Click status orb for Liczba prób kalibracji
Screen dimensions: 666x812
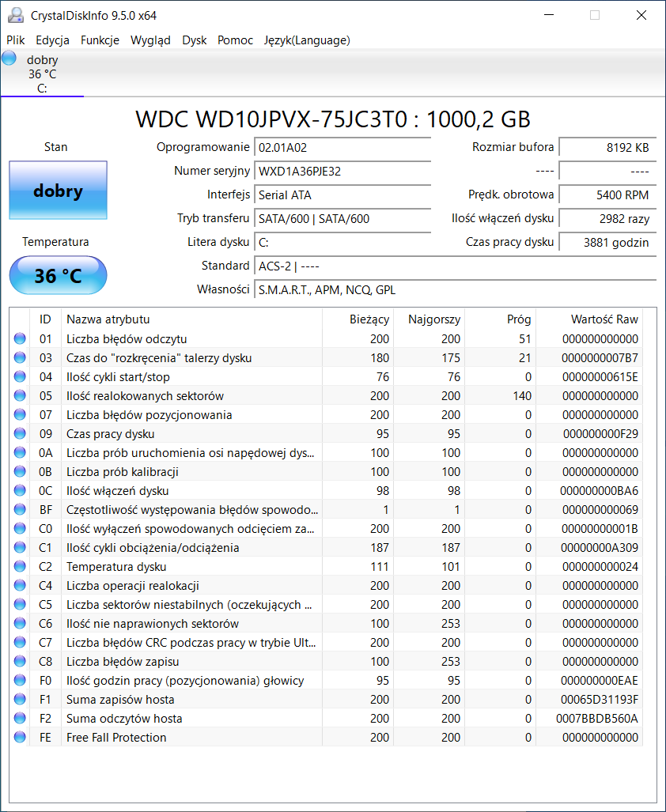(20, 472)
